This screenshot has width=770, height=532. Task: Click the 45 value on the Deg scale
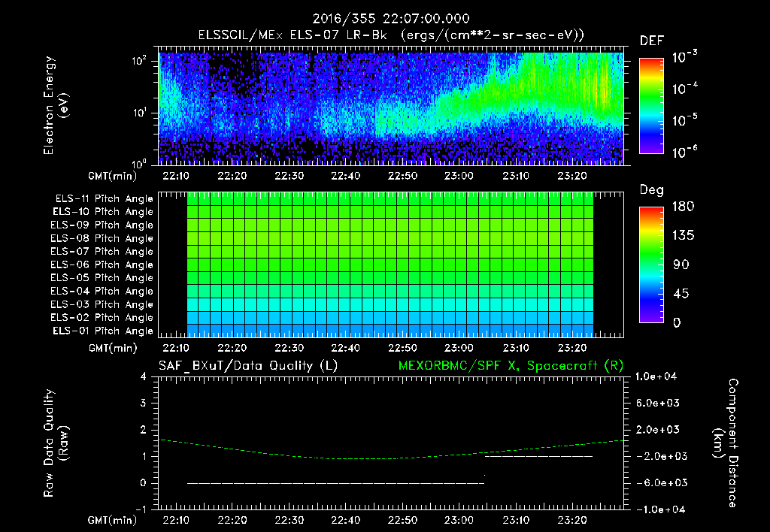(681, 294)
